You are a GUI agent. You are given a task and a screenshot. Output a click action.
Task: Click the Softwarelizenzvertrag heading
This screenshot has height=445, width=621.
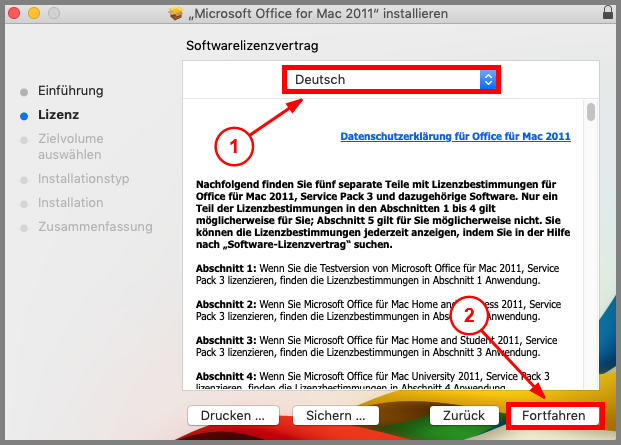pyautogui.click(x=252, y=46)
